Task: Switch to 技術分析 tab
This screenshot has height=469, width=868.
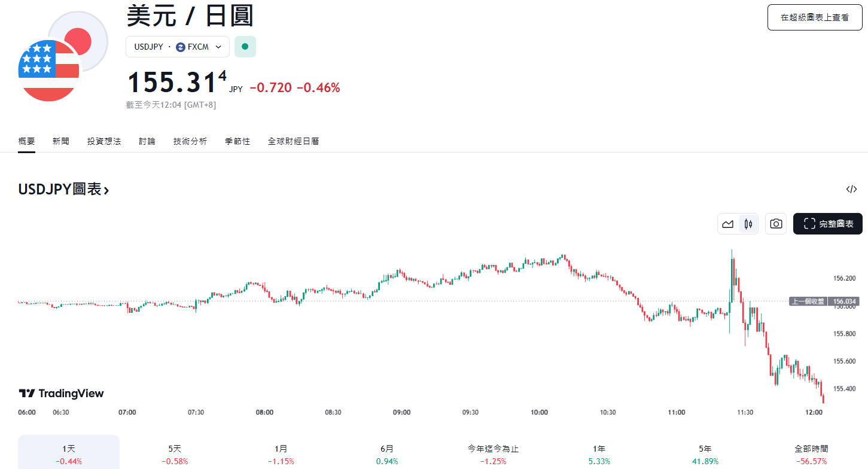Action: pyautogui.click(x=190, y=141)
